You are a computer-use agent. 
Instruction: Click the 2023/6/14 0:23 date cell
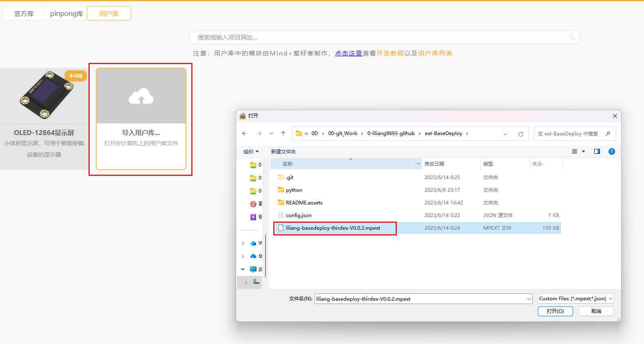point(442,215)
